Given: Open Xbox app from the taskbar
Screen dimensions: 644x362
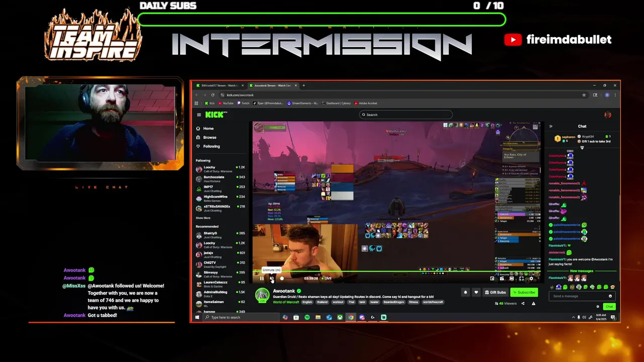Looking at the screenshot, I should click(340, 317).
